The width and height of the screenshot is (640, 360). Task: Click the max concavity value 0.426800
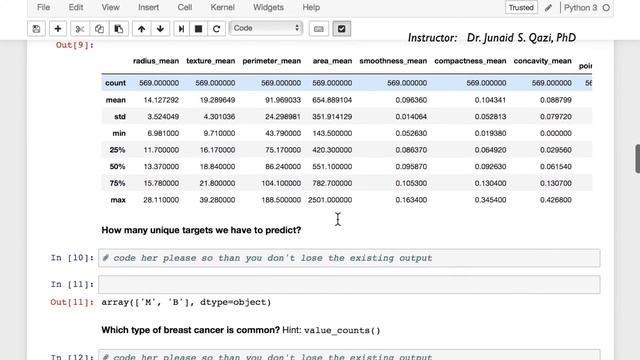coord(556,200)
